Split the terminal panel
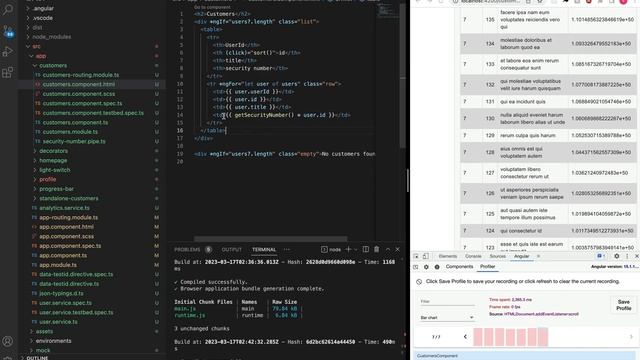 coord(366,249)
